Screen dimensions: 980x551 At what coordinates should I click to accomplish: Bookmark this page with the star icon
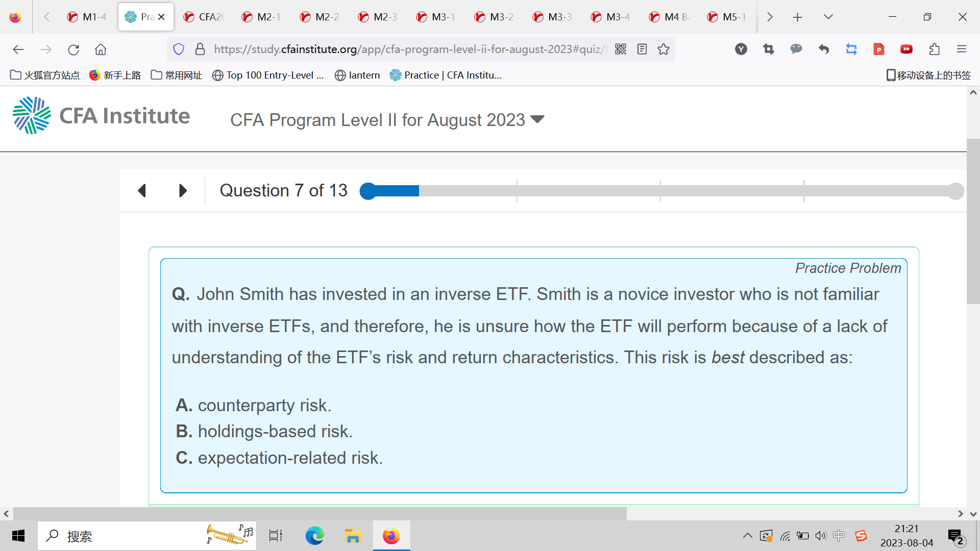pos(664,49)
